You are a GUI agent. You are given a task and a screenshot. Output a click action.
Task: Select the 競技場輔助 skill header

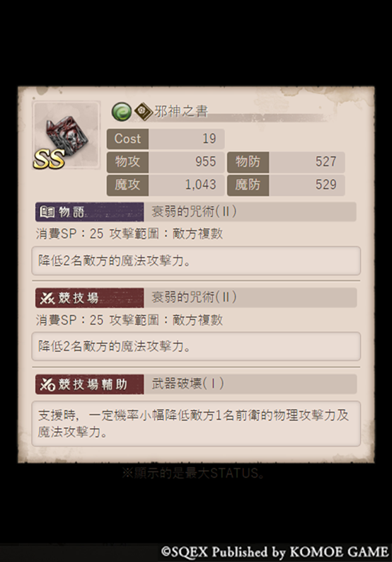click(90, 384)
